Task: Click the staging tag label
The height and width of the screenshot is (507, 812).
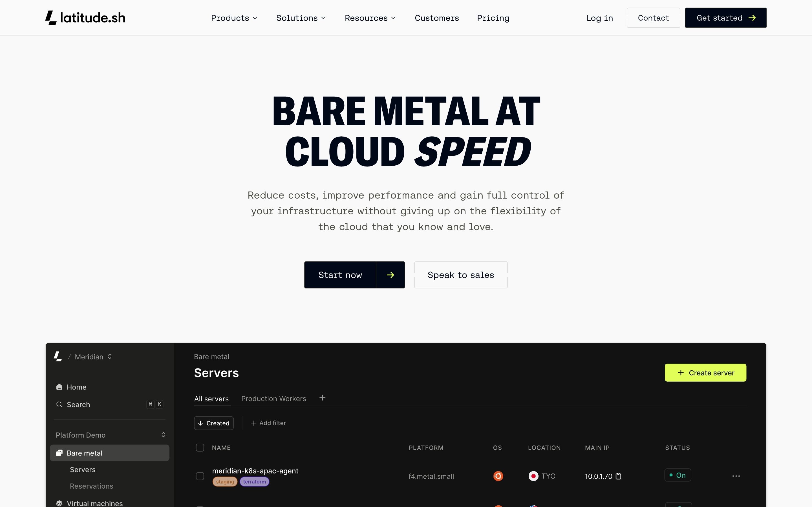Action: [225, 482]
